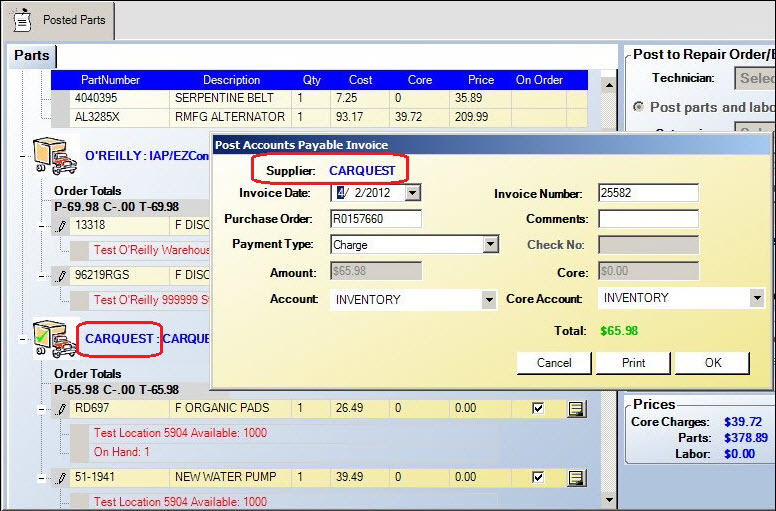Open the Invoice Date calendar dropdown

pyautogui.click(x=413, y=193)
